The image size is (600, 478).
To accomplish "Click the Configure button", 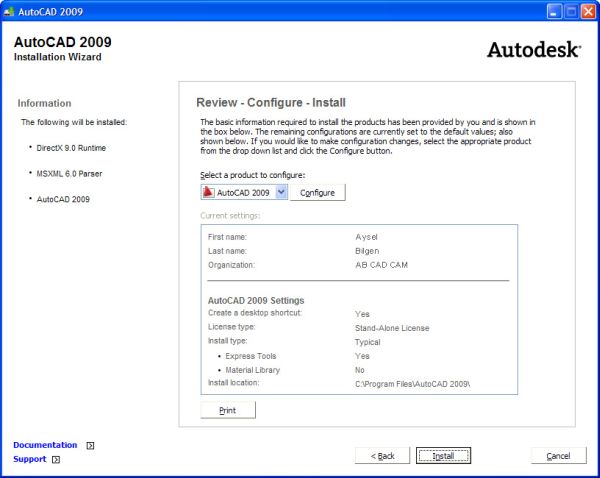I will coord(318,193).
